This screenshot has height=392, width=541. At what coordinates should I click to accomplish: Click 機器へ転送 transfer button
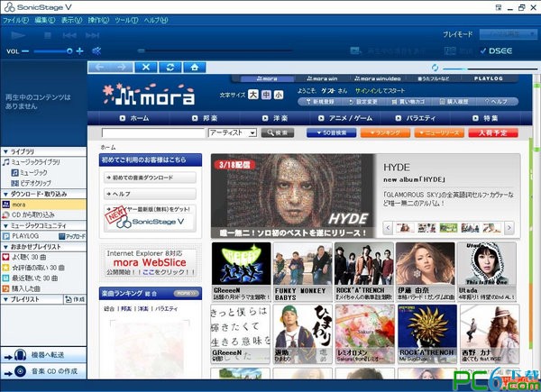(43, 355)
